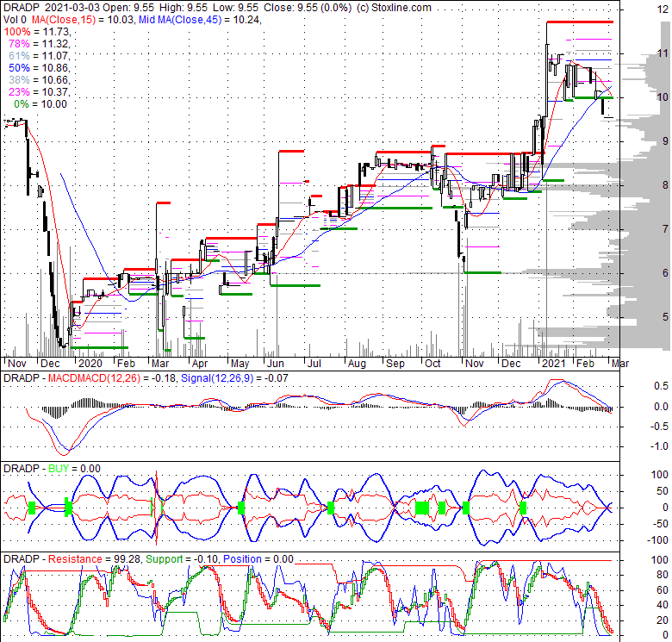The height and width of the screenshot is (642, 672).
Task: Click the Signal(12,26,9) = -0.07 label
Action: click(234, 378)
